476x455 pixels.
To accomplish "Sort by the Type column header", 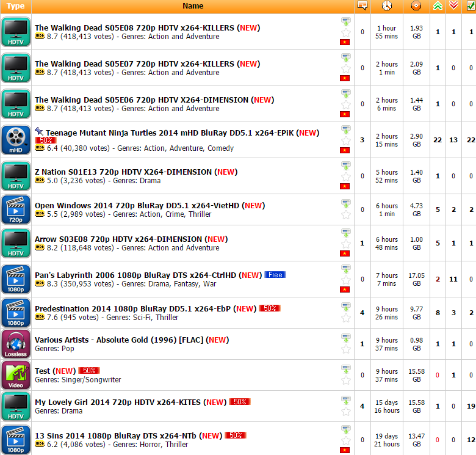I will pyautogui.click(x=15, y=6).
